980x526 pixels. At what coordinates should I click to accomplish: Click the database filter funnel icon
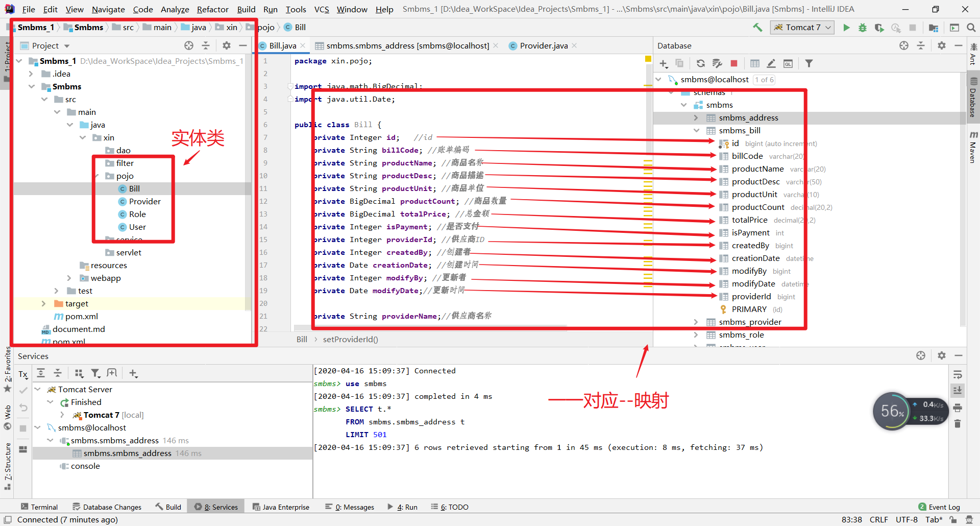click(809, 63)
